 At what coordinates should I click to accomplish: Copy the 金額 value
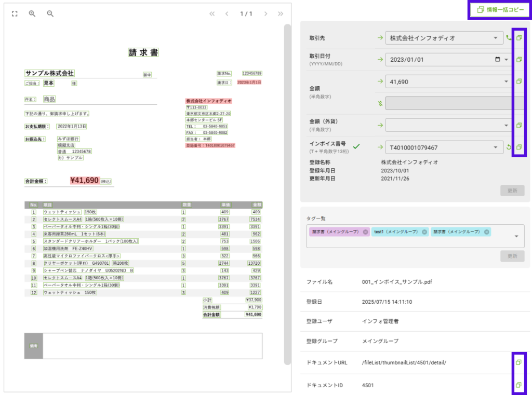[x=519, y=81]
